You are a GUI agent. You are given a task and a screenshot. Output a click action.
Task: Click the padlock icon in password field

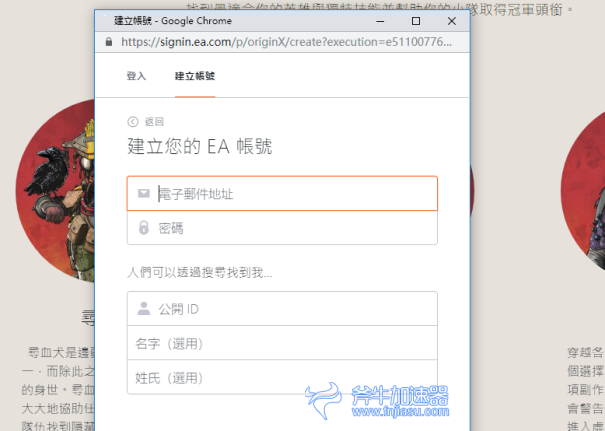point(144,228)
